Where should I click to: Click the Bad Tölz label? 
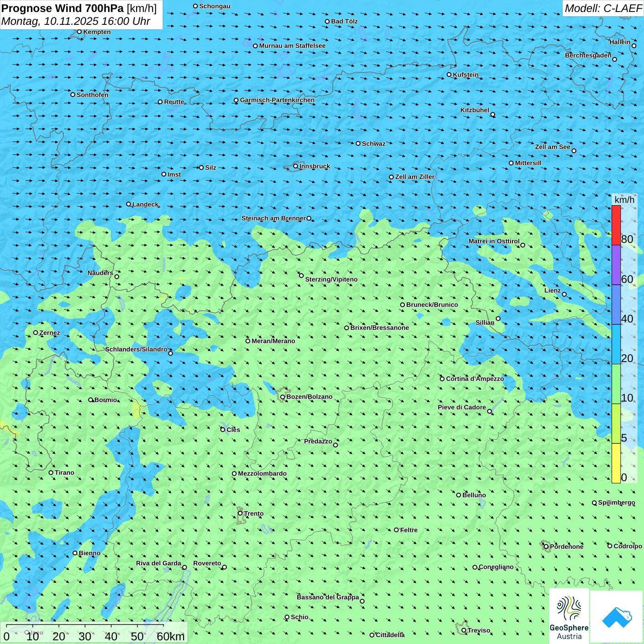pos(344,21)
